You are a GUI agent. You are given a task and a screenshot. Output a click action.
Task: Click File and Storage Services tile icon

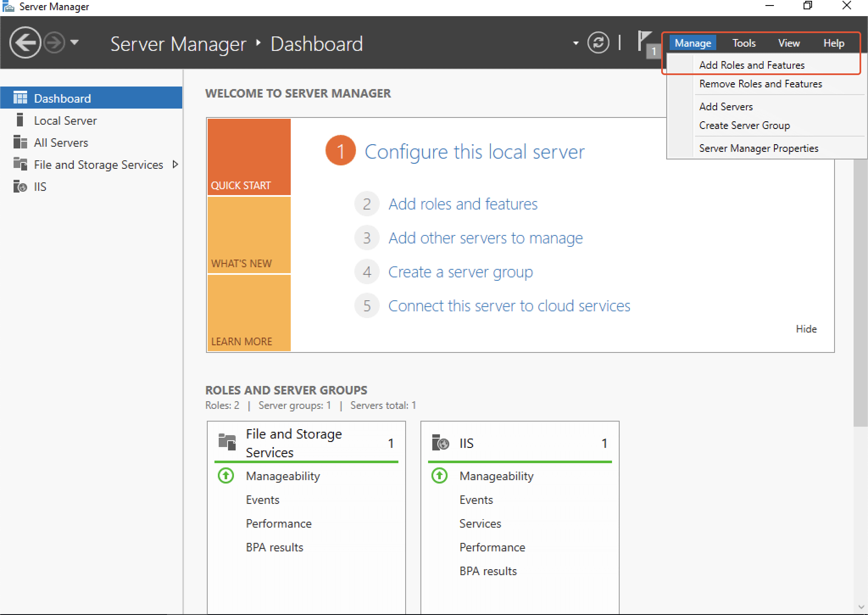tap(227, 441)
